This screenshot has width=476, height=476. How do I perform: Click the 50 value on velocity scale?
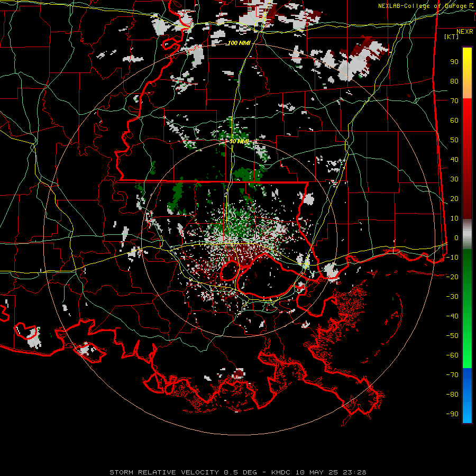(x=454, y=140)
